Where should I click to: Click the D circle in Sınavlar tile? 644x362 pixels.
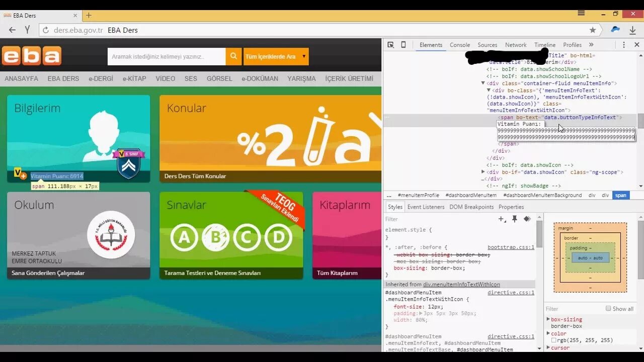click(278, 237)
